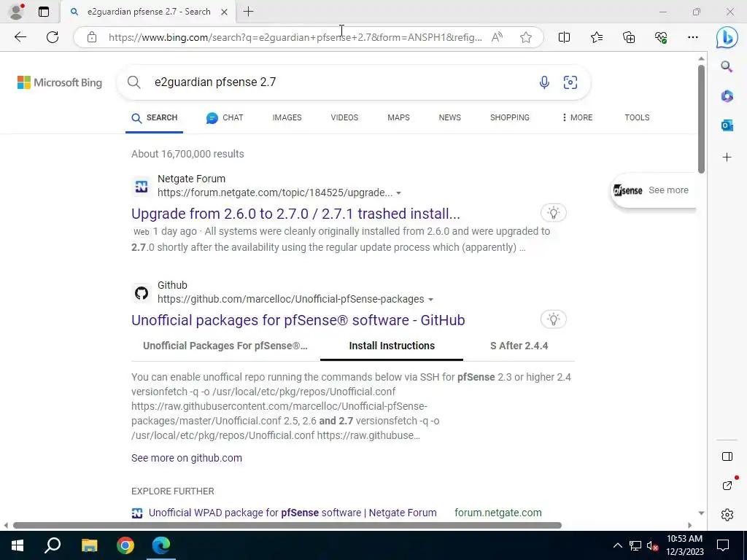Open Upgrade from 2.6.0 to 2.7.0 result

pos(295,214)
